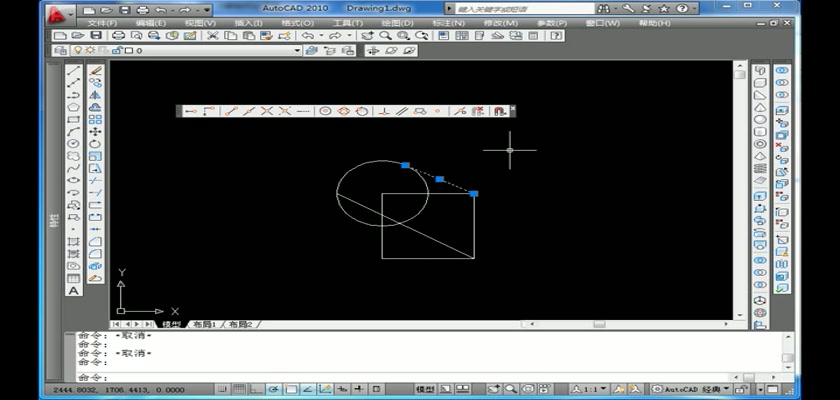Toggle Dynamic Input in status bar
The image size is (840, 400).
342,389
